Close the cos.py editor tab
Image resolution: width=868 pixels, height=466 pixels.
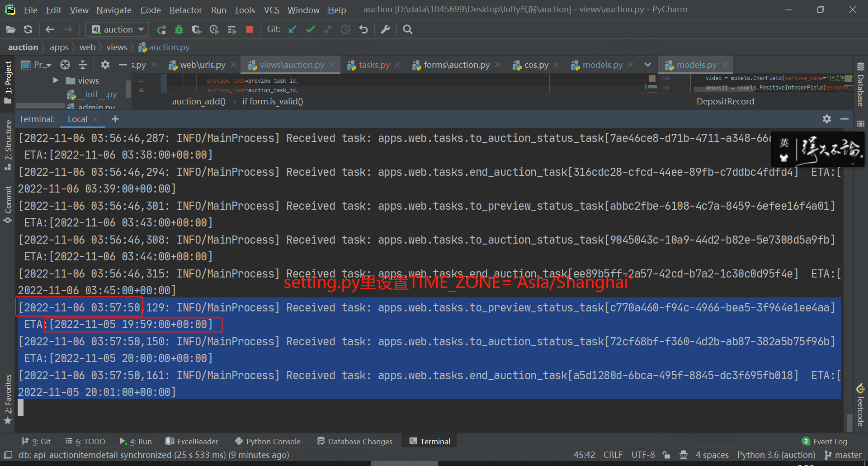pos(556,65)
